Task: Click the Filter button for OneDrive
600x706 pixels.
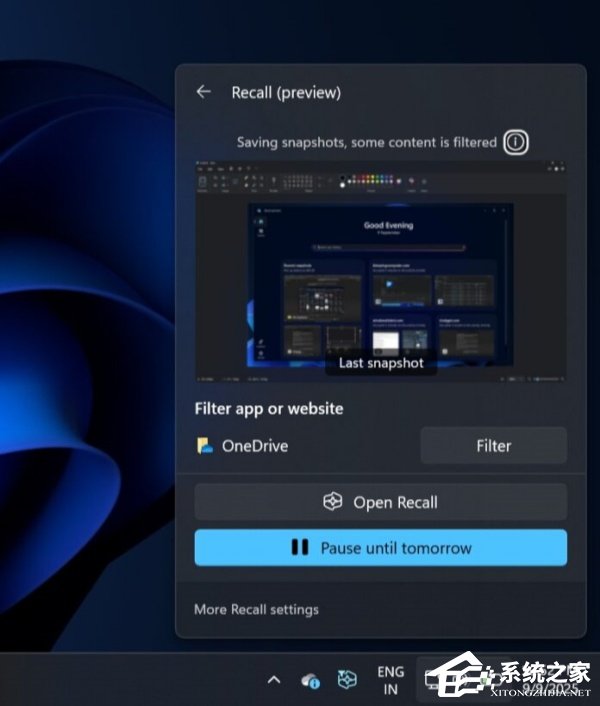Action: [494, 446]
